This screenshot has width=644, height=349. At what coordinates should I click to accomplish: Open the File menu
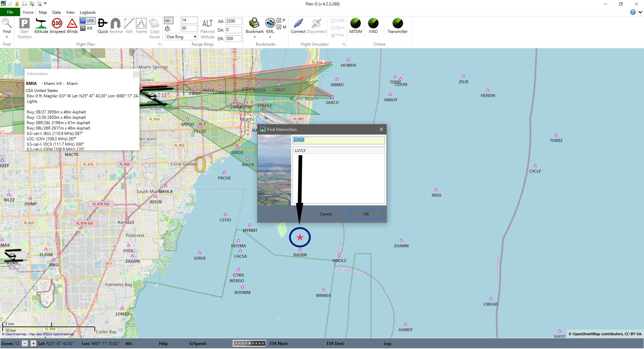coord(10,12)
